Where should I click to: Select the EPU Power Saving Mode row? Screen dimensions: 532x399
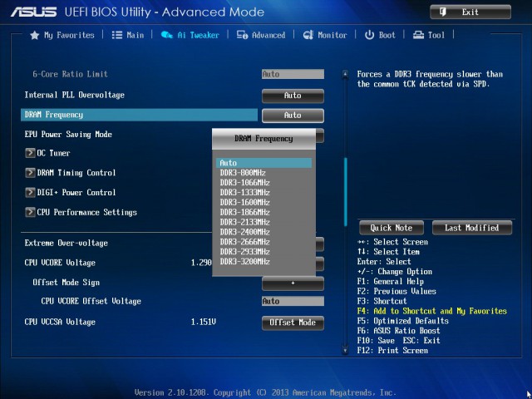[x=68, y=135]
